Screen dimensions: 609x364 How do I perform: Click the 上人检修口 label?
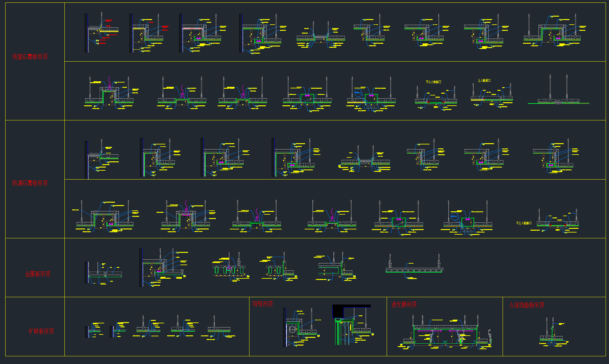484,80
